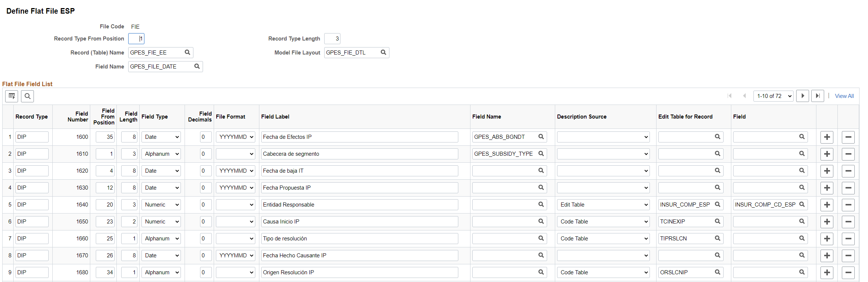Open Field Name lookup for Fecha de baja IT
The width and height of the screenshot is (868, 282).
pyautogui.click(x=541, y=170)
